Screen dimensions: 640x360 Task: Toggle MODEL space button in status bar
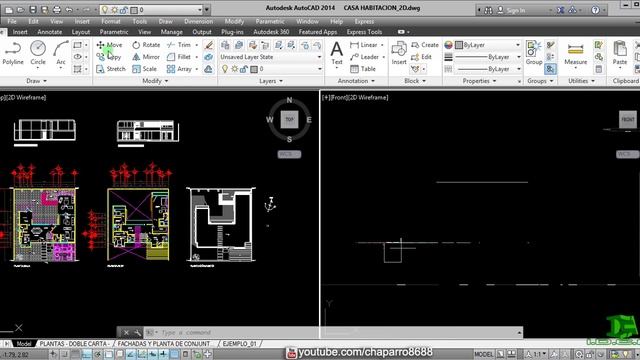[484, 354]
